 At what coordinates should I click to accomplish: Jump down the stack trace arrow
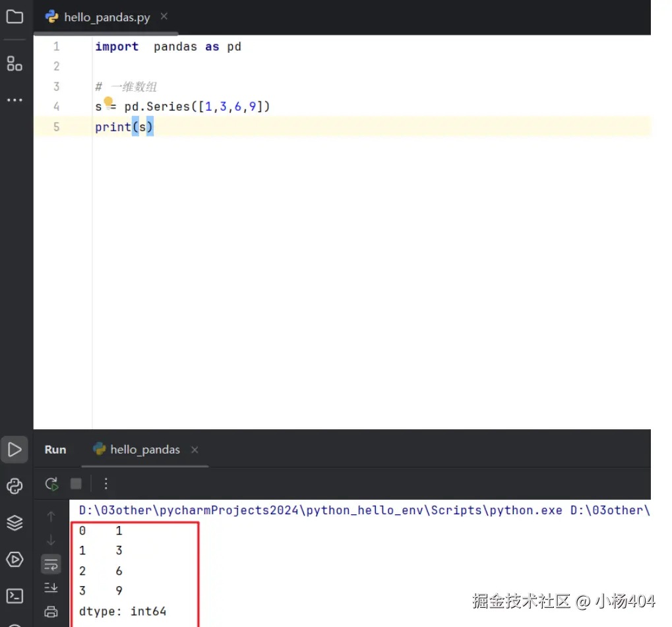click(x=51, y=539)
